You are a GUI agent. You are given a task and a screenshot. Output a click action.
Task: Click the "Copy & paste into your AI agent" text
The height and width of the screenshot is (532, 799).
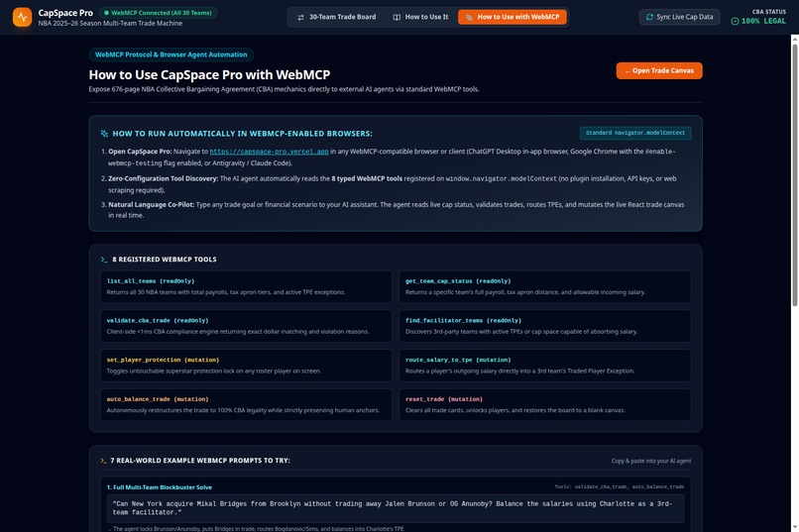tap(651, 461)
